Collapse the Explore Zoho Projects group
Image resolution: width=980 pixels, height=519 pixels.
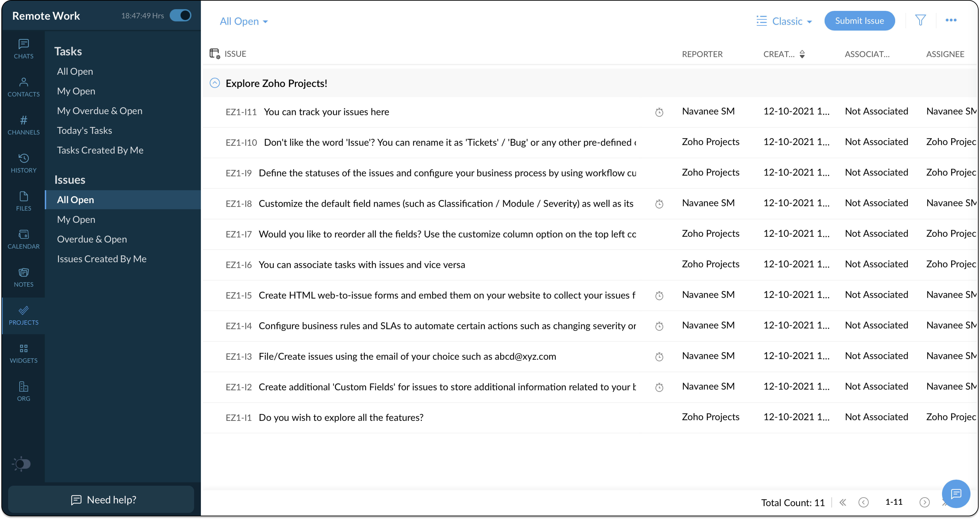(x=215, y=83)
